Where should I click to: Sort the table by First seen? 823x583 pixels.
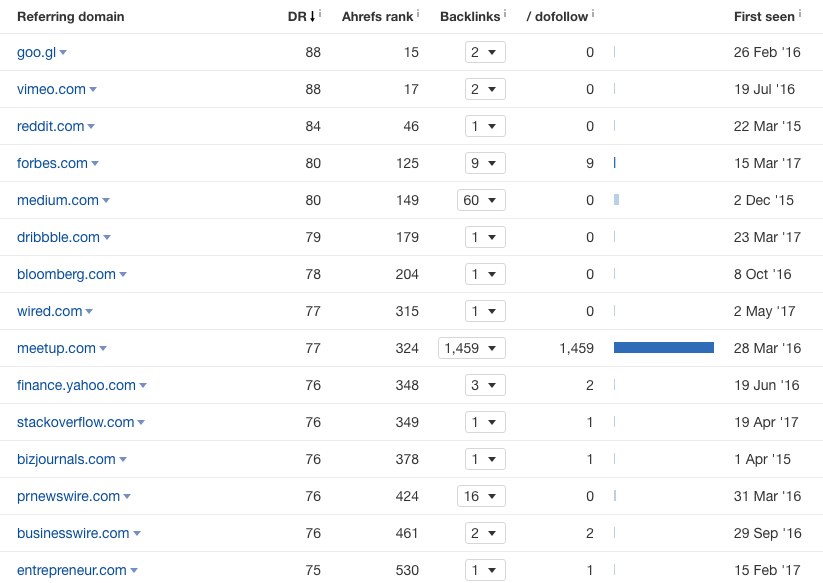[764, 17]
